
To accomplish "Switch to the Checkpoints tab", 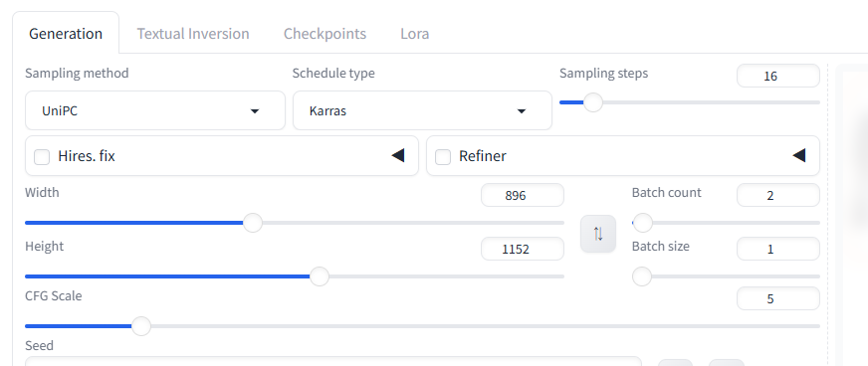I will [x=325, y=34].
